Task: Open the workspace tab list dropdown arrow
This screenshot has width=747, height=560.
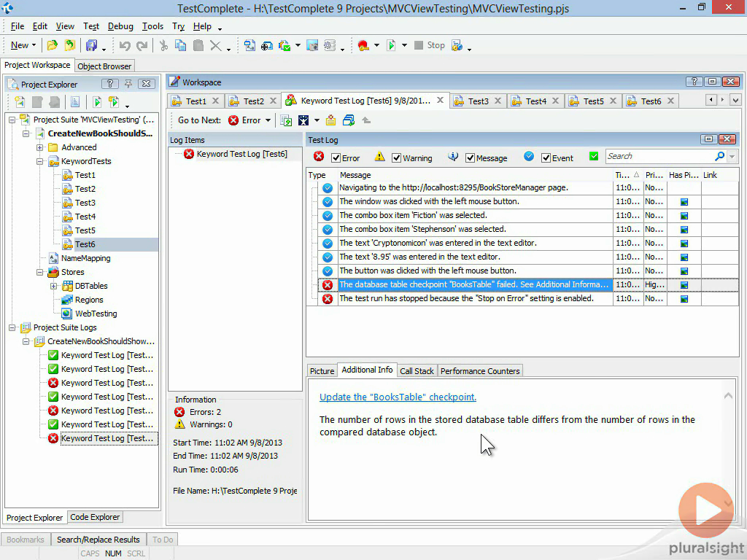Action: pyautogui.click(x=735, y=100)
